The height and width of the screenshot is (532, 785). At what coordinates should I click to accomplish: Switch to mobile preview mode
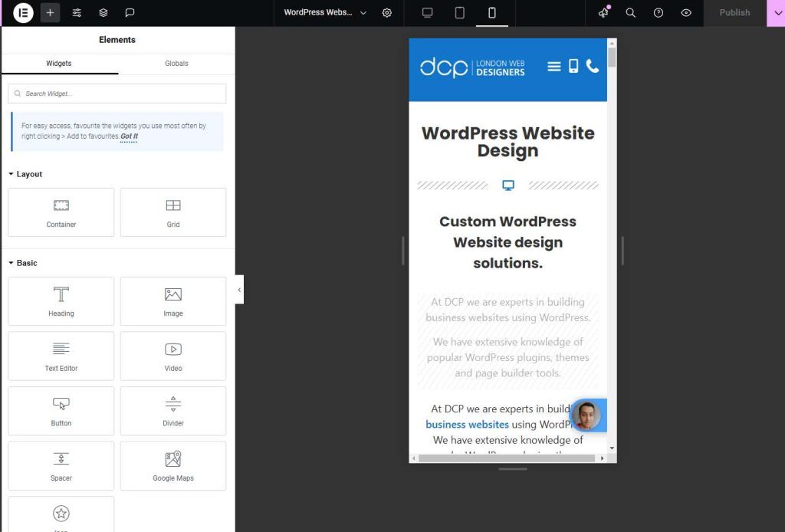click(492, 12)
